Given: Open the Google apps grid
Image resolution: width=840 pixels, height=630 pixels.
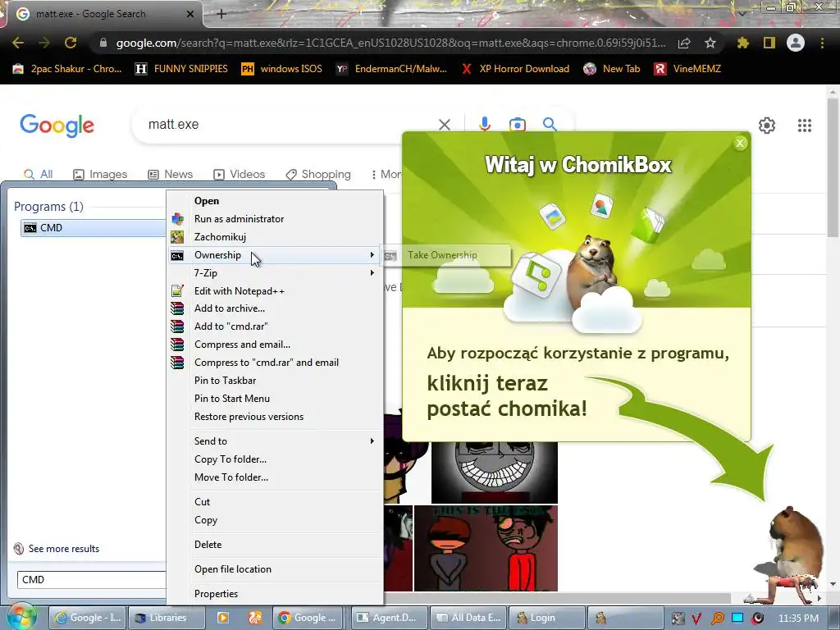Looking at the screenshot, I should [x=805, y=126].
